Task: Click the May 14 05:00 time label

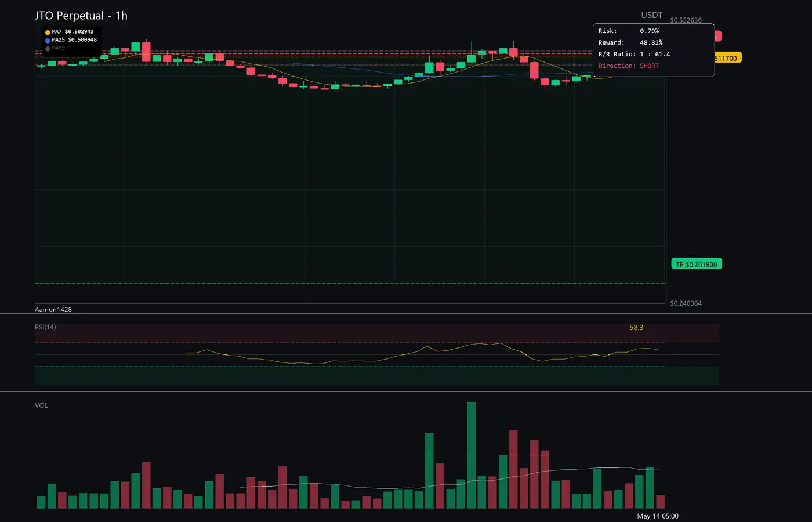Action: (658, 516)
